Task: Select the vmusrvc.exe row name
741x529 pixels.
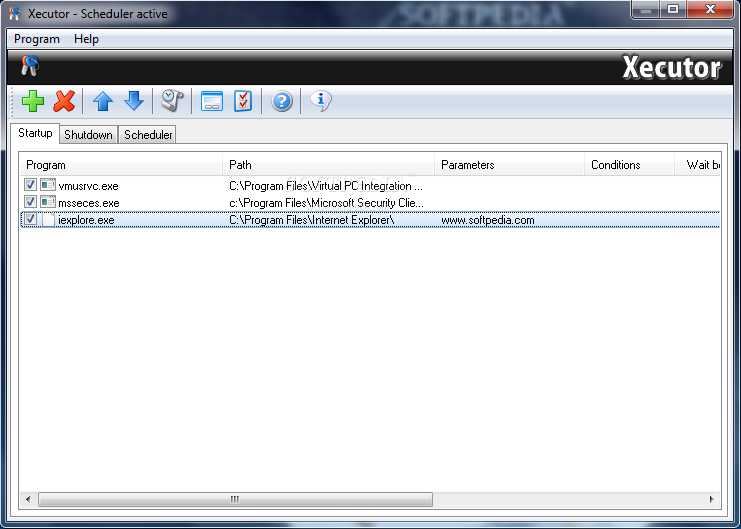Action: click(88, 186)
